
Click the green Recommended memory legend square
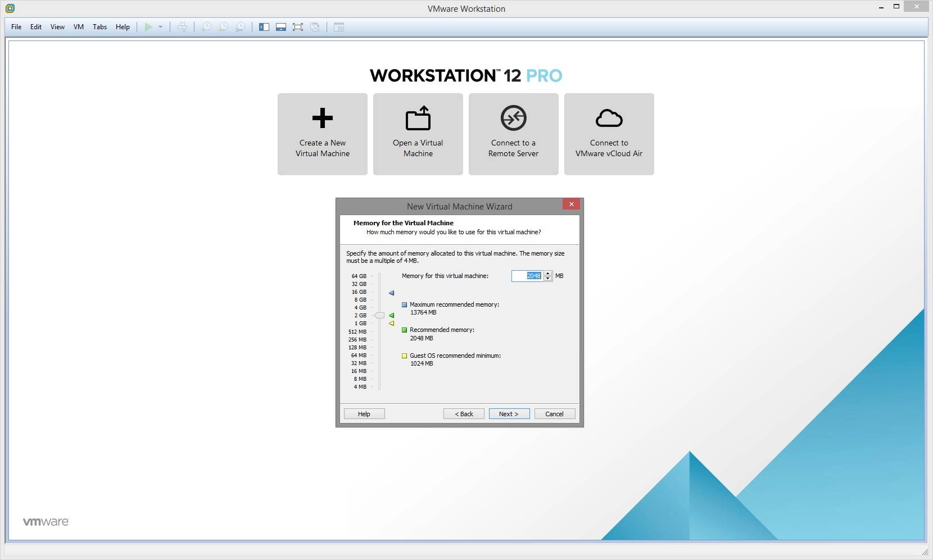(404, 330)
